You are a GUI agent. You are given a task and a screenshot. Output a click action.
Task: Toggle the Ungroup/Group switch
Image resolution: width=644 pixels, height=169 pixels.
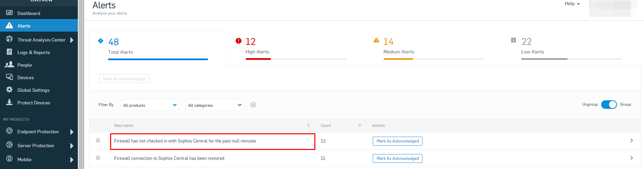(x=609, y=105)
